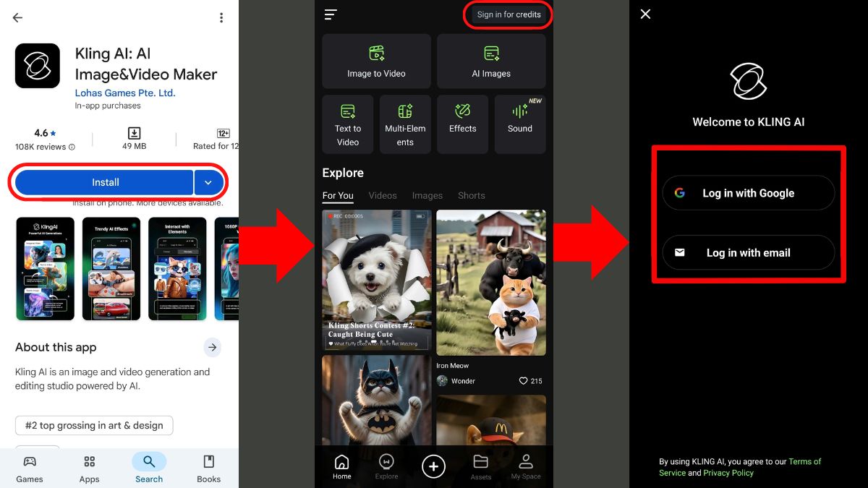Open the Trendy AI Effects screenshot
Screen dimensions: 868x488
pyautogui.click(x=111, y=268)
